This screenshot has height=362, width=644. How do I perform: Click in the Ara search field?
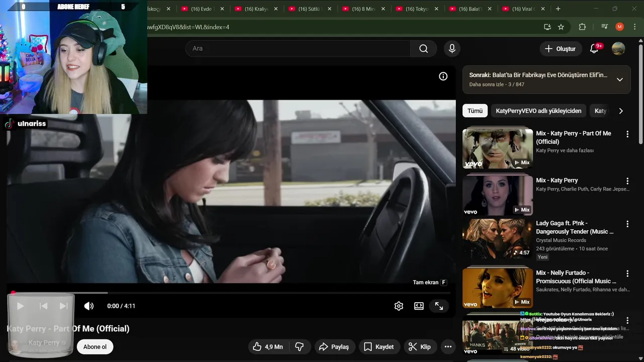[x=298, y=49]
